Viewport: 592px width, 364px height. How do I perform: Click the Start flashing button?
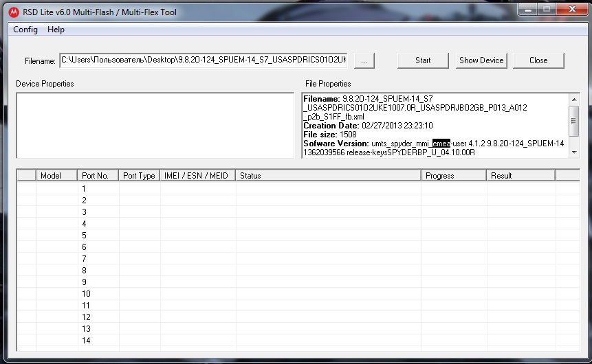click(x=423, y=60)
